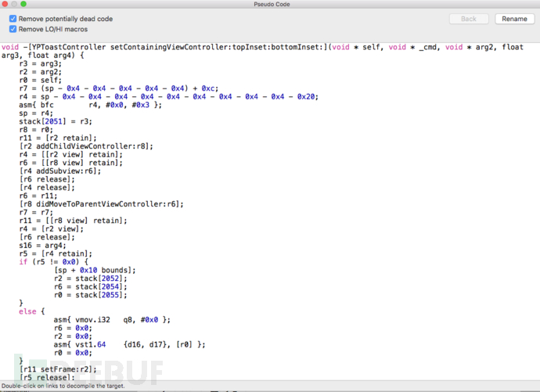Click the line 'r7 = r7;'

coord(36,212)
